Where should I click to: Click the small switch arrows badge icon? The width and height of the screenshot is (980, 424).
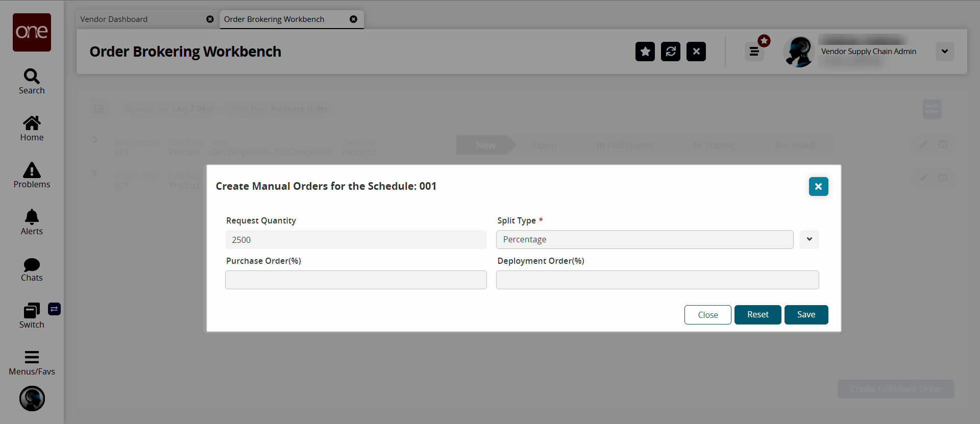coord(54,309)
